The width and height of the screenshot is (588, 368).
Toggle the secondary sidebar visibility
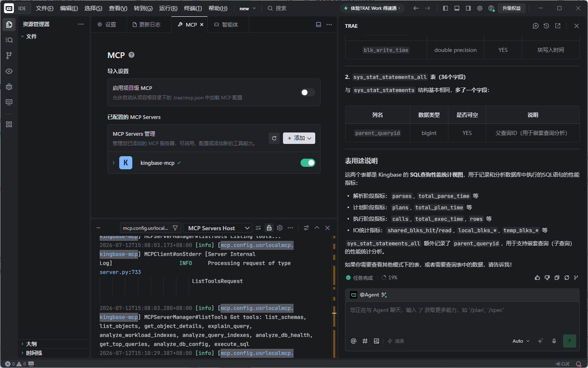pyautogui.click(x=468, y=8)
